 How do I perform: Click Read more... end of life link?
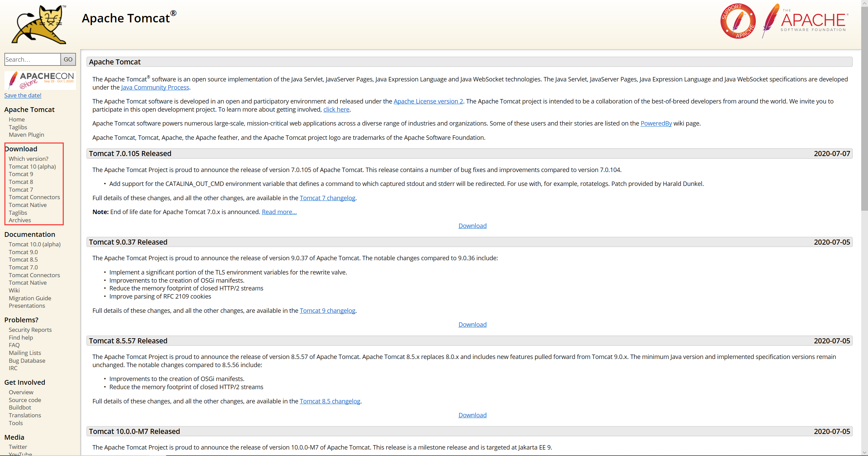(x=279, y=212)
